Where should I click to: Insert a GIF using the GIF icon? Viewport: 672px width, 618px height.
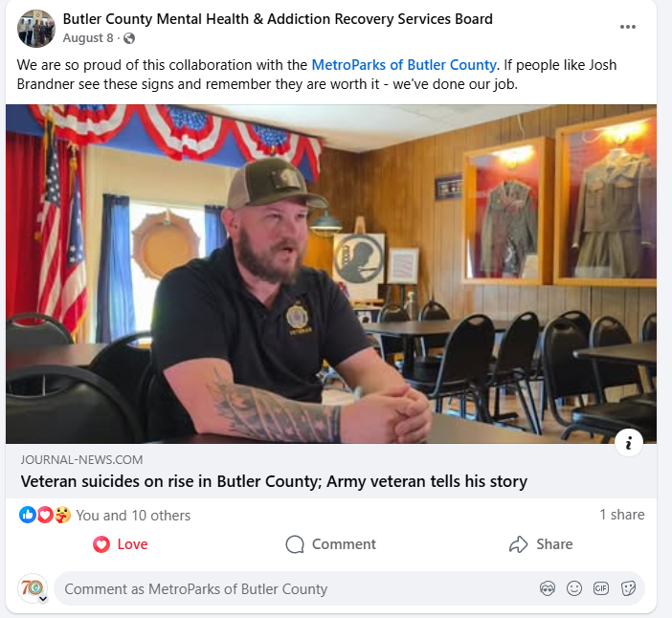pyautogui.click(x=601, y=588)
